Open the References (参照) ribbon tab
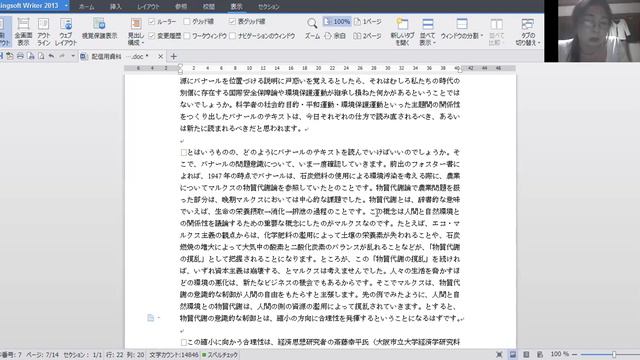 (181, 7)
